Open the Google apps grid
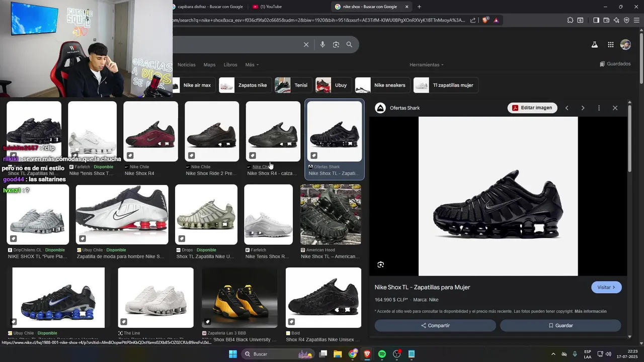Viewport: 644px width, 362px height. pyautogui.click(x=610, y=45)
